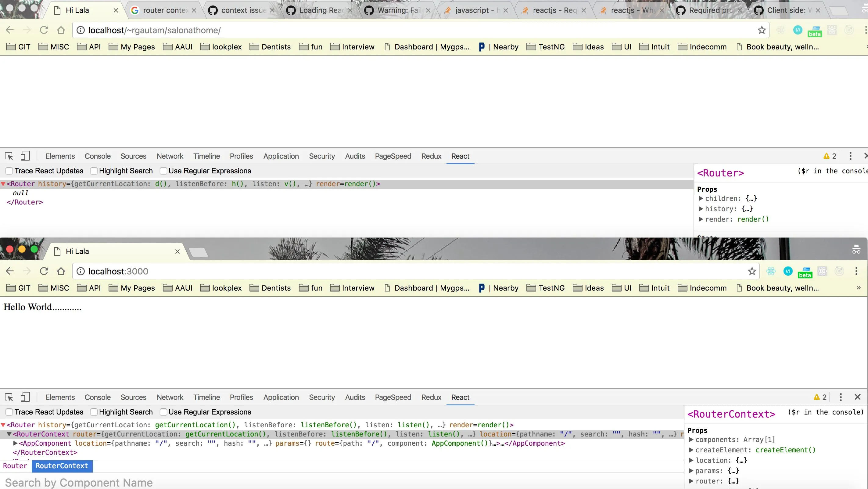Screen dimensions: 868x489
Task: Click back arrow in bottom browser window
Action: (x=10, y=271)
